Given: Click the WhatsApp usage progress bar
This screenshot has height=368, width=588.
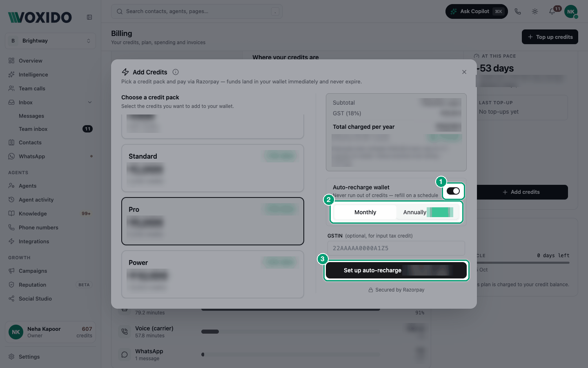Looking at the screenshot, I should [291, 355].
